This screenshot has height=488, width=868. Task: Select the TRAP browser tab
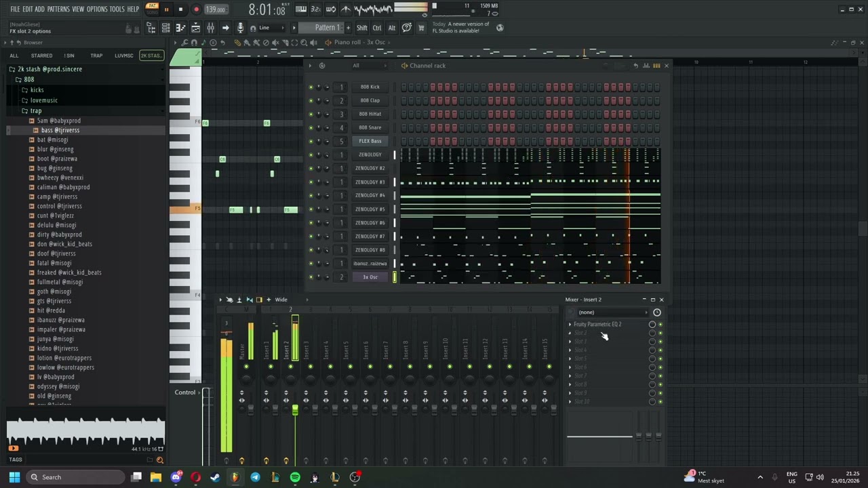96,56
